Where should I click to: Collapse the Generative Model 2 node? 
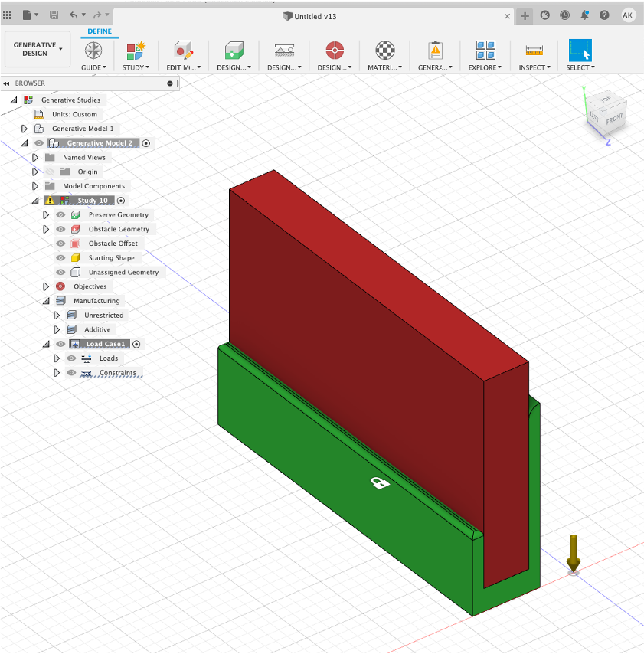pos(25,143)
